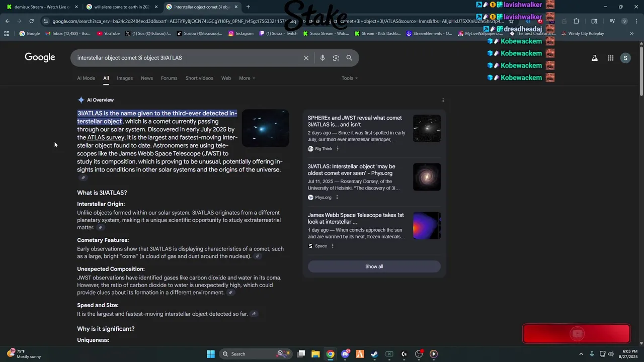Image resolution: width=644 pixels, height=362 pixels.
Task: Open the source link chip under the summary paragraph
Action: 84,177
